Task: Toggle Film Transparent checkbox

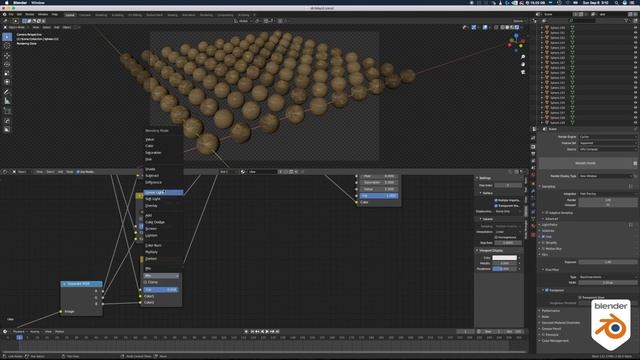Action: point(547,290)
